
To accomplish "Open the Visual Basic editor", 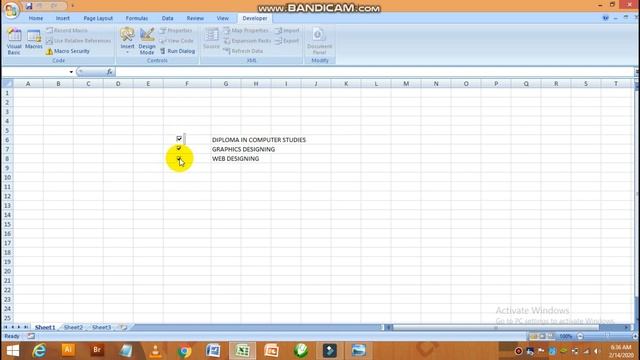I will pyautogui.click(x=14, y=41).
